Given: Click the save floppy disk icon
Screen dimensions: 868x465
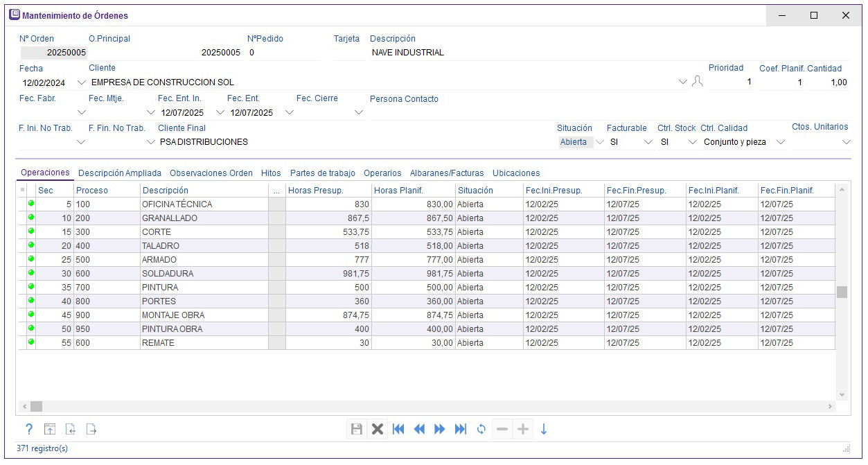Looking at the screenshot, I should tap(357, 429).
